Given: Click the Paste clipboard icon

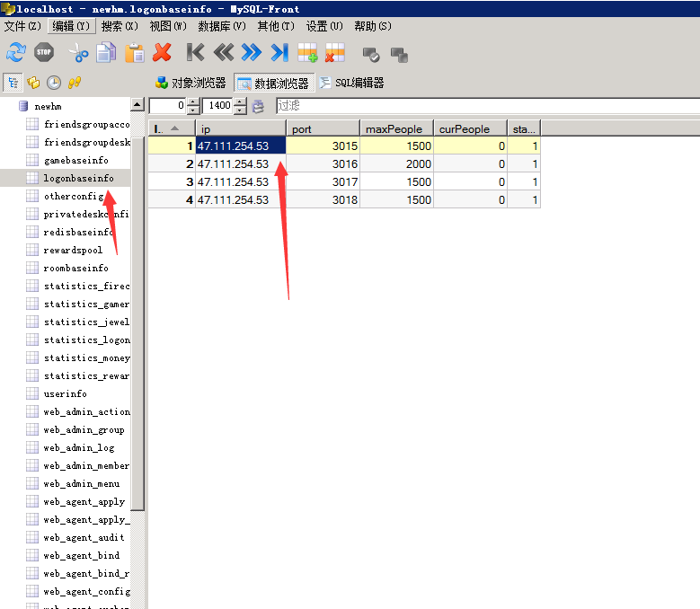Looking at the screenshot, I should tap(134, 53).
